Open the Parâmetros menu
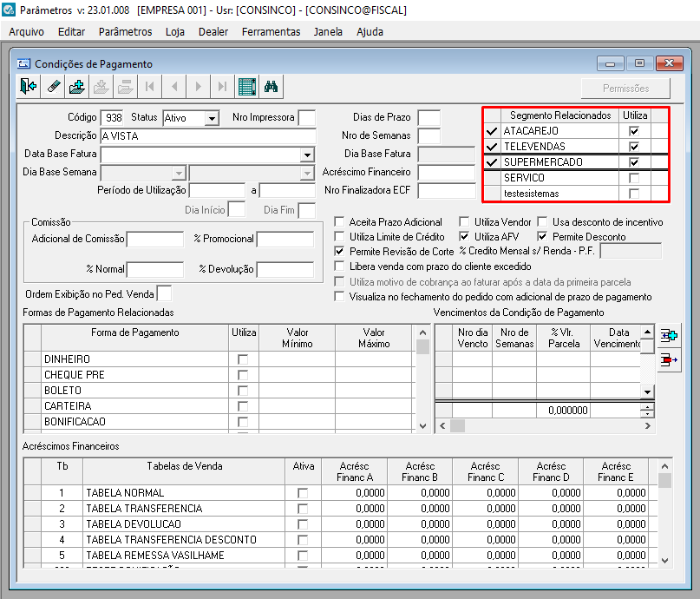 [x=125, y=31]
